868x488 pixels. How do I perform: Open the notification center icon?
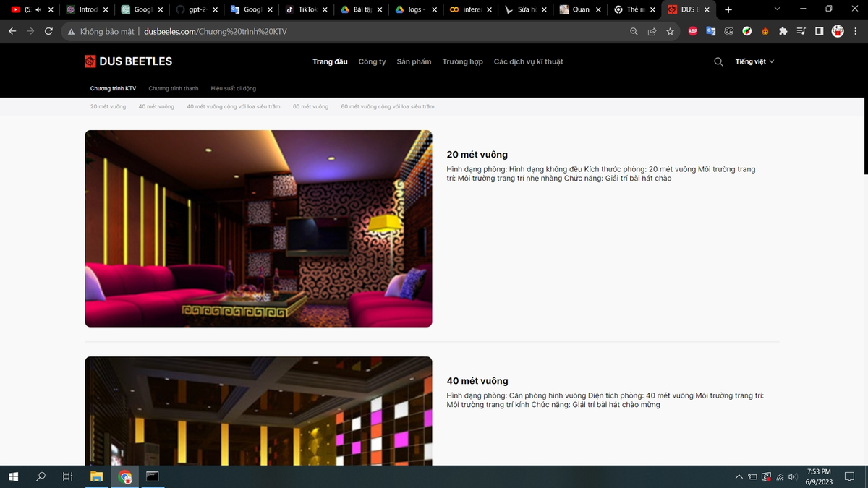click(850, 476)
